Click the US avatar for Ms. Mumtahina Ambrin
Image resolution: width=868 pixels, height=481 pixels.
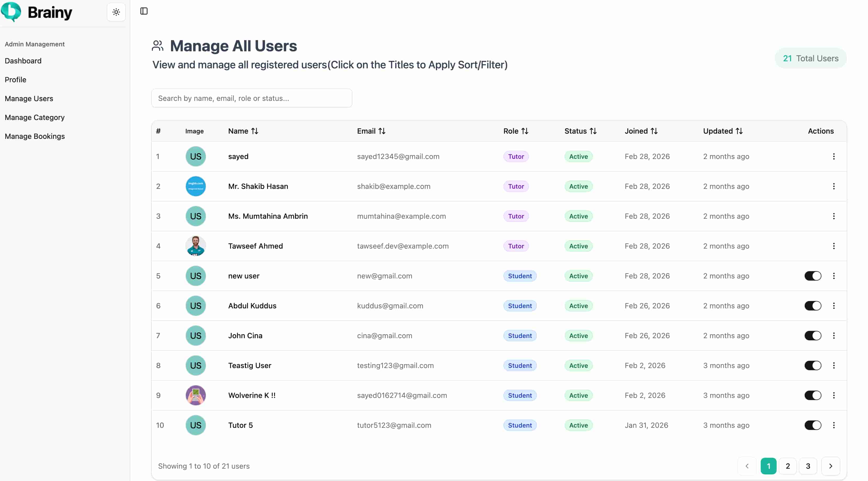pyautogui.click(x=196, y=216)
